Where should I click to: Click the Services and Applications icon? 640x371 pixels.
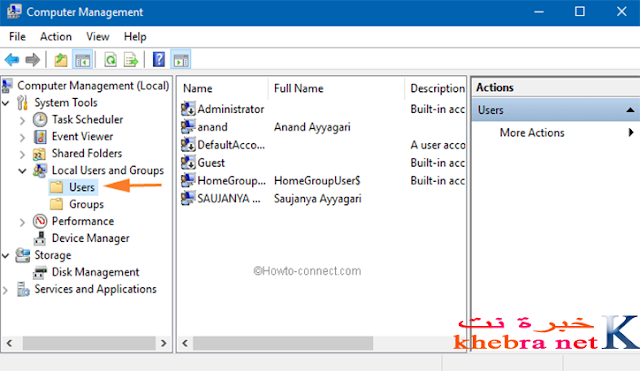23,289
